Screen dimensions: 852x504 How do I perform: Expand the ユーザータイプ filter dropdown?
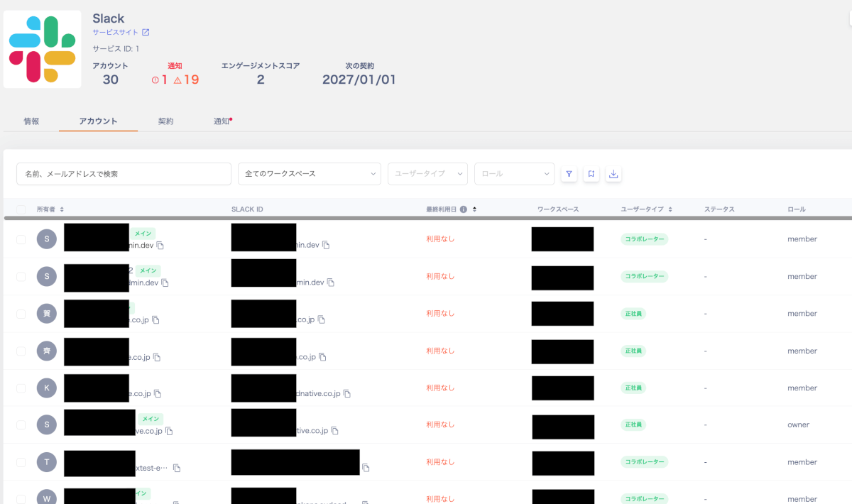[x=427, y=174]
